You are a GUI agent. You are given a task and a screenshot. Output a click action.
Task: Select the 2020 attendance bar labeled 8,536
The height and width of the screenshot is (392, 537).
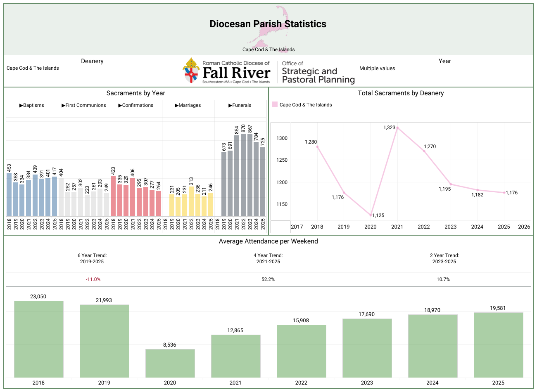point(170,363)
